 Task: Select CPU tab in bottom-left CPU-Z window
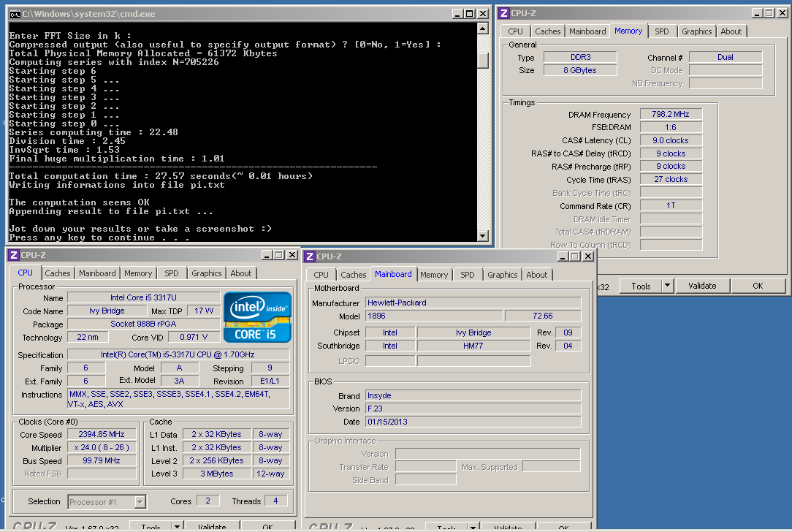tap(26, 273)
